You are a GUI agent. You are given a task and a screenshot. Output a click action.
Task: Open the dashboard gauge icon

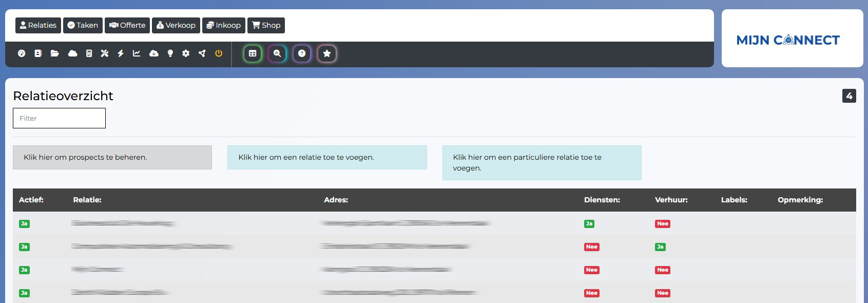point(22,53)
